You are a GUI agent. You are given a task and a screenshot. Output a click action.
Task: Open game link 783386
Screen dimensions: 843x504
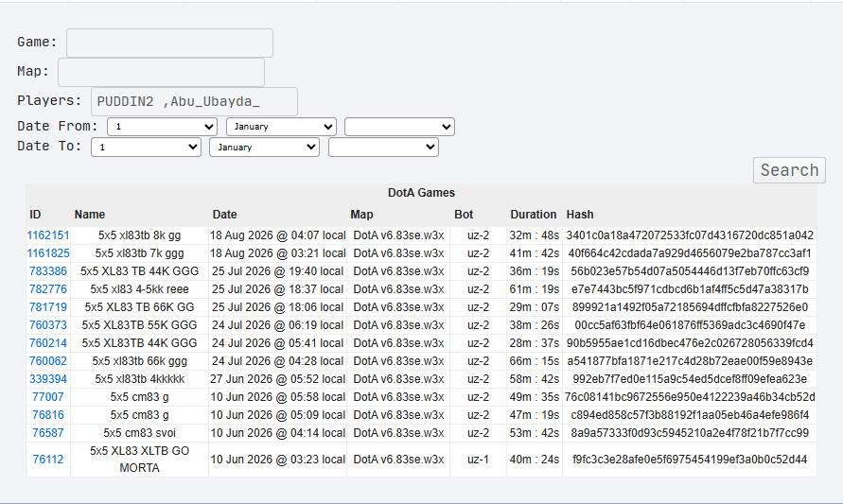[48, 271]
